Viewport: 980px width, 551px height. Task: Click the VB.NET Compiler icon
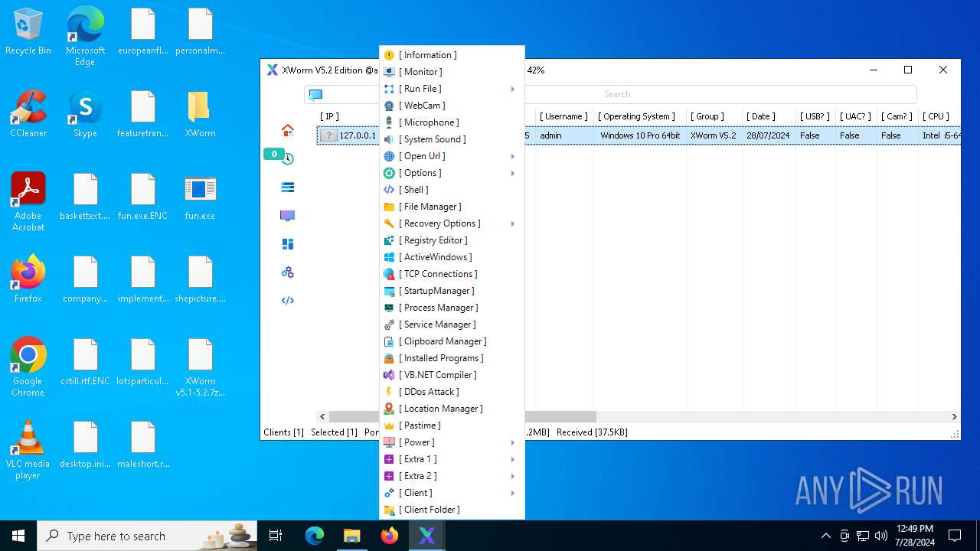click(x=389, y=375)
